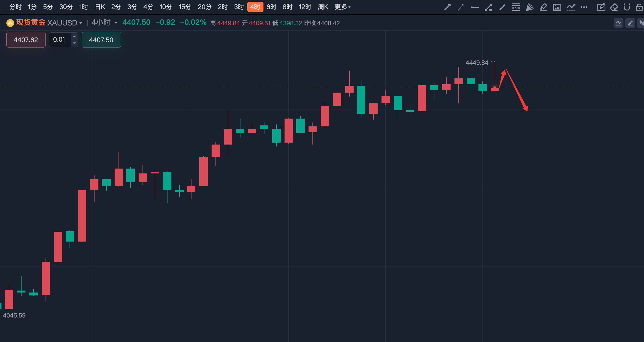Select the solid arrow line drawing tool

[447, 7]
